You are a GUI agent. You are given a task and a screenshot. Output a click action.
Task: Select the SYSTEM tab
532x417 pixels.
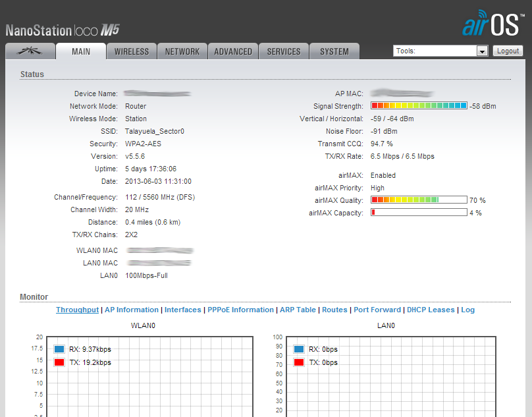click(334, 51)
